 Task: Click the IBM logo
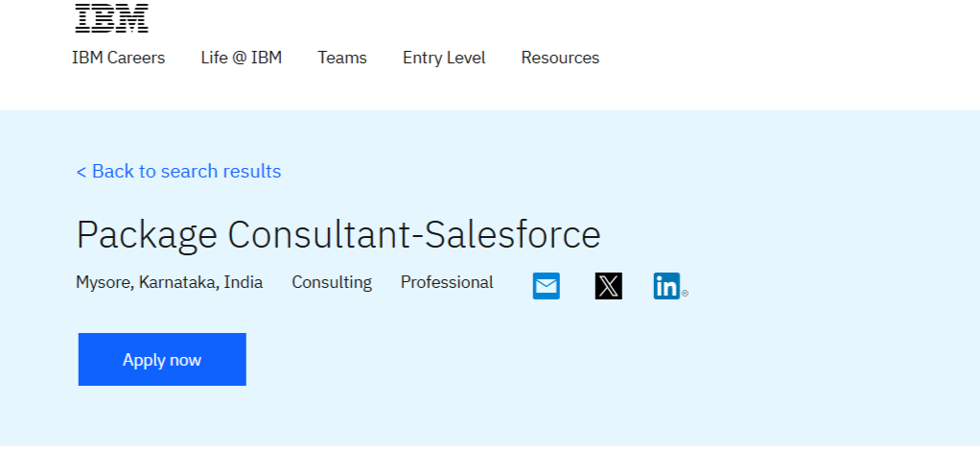(111, 18)
